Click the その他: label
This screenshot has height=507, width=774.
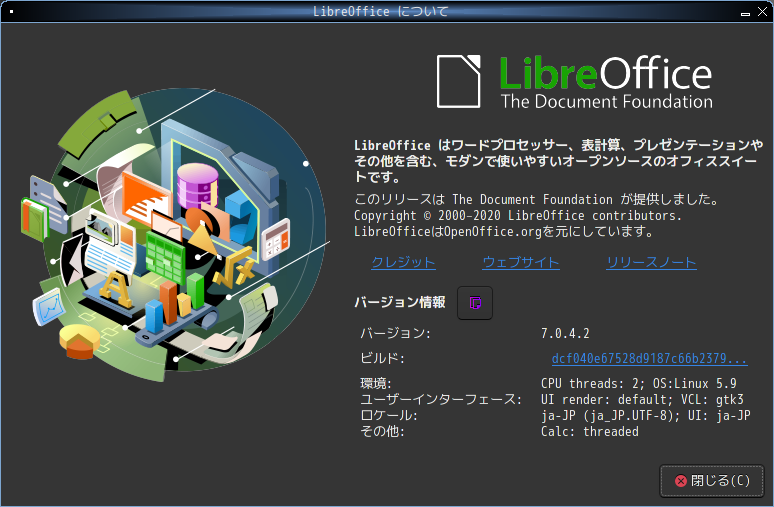383,431
